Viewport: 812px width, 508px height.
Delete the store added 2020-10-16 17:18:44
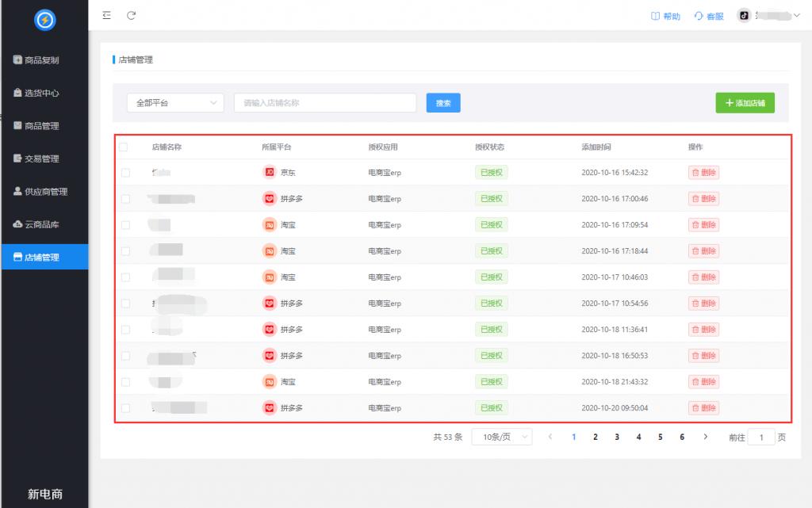704,251
